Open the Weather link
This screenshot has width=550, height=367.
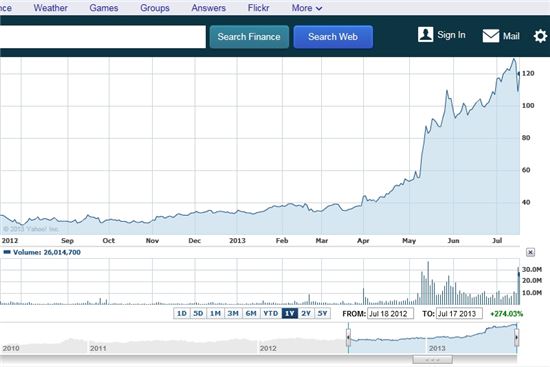[51, 8]
